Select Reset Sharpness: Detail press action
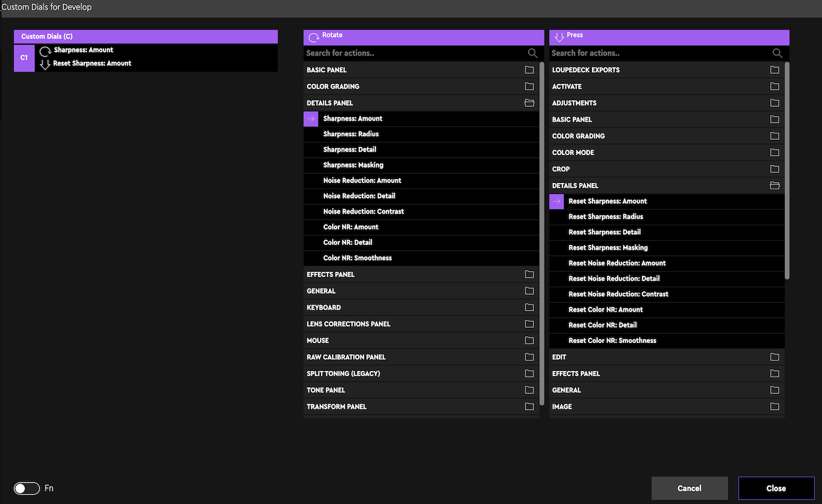 click(x=666, y=232)
